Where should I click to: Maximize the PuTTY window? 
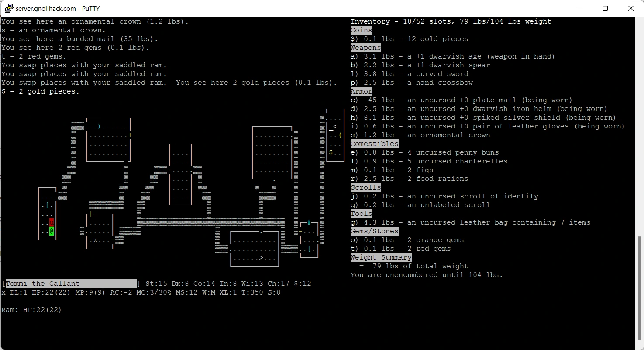605,8
